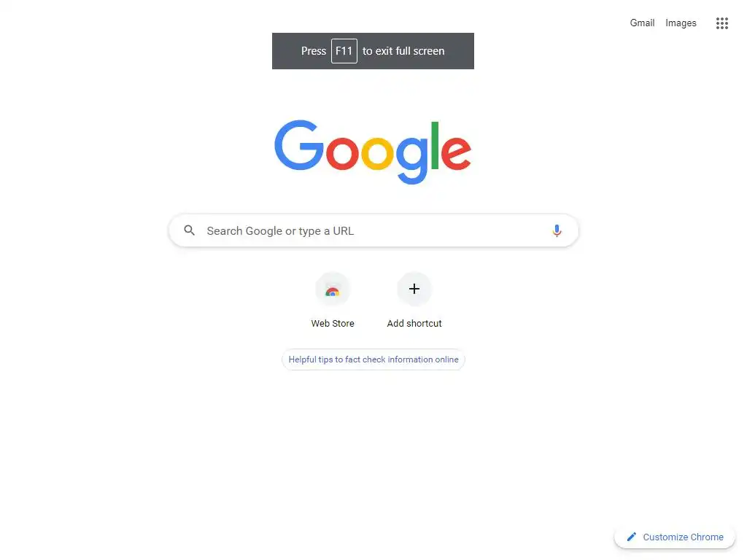Click the yellow letter o in Google logo
The width and height of the screenshot is (747, 560).
pos(377,153)
